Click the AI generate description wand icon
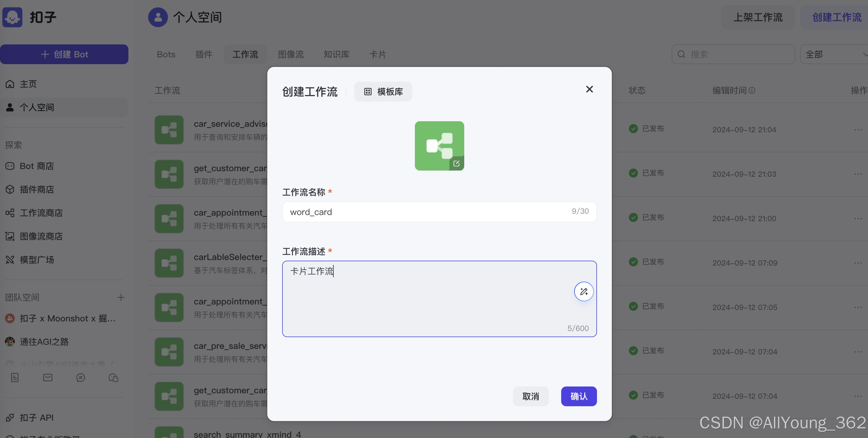 (x=584, y=291)
